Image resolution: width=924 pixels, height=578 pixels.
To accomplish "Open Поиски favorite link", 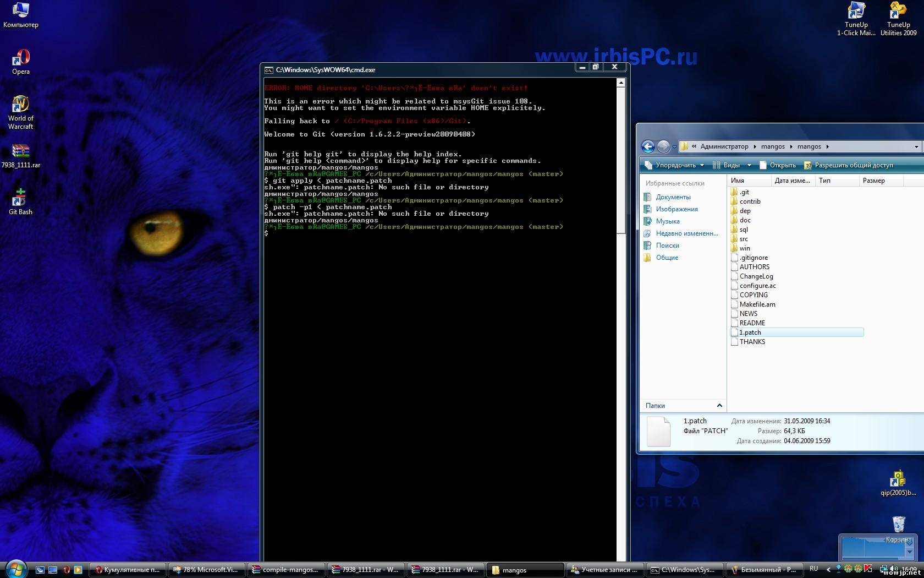I will 661,246.
